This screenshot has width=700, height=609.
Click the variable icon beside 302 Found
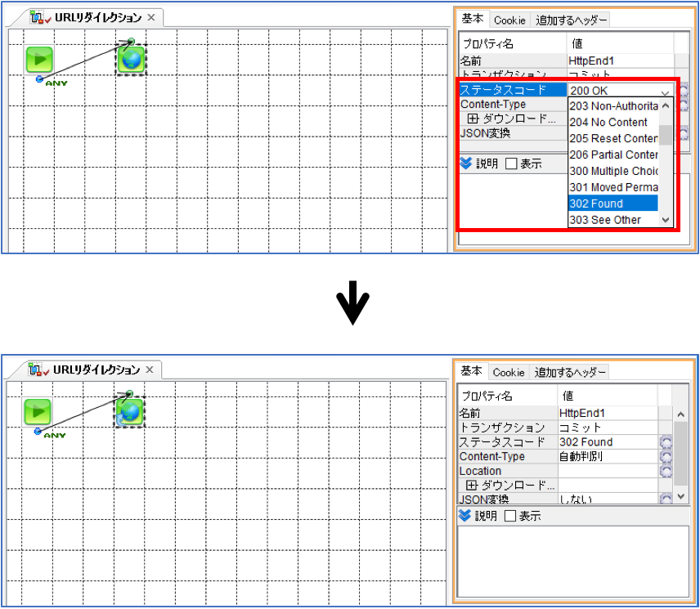[666, 442]
